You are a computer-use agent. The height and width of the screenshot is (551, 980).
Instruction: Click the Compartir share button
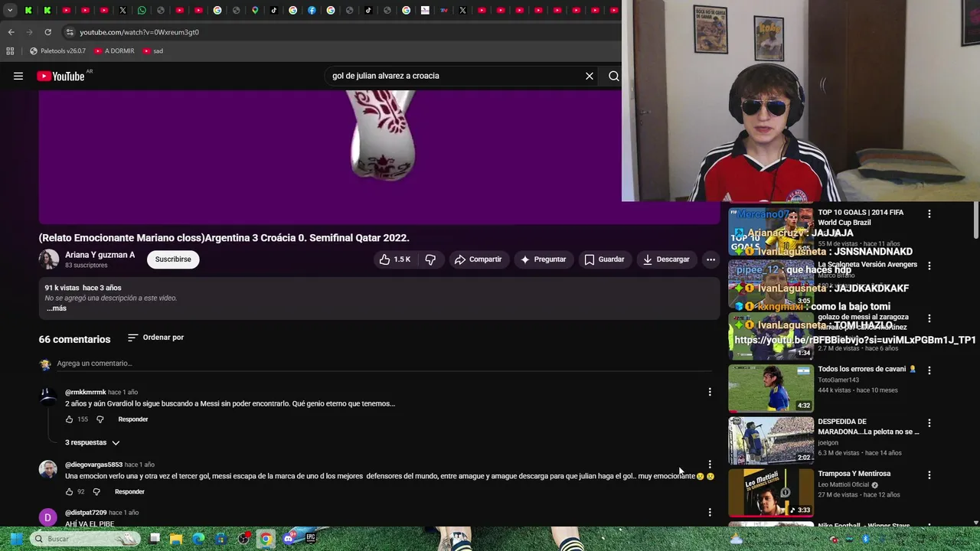pos(478,259)
